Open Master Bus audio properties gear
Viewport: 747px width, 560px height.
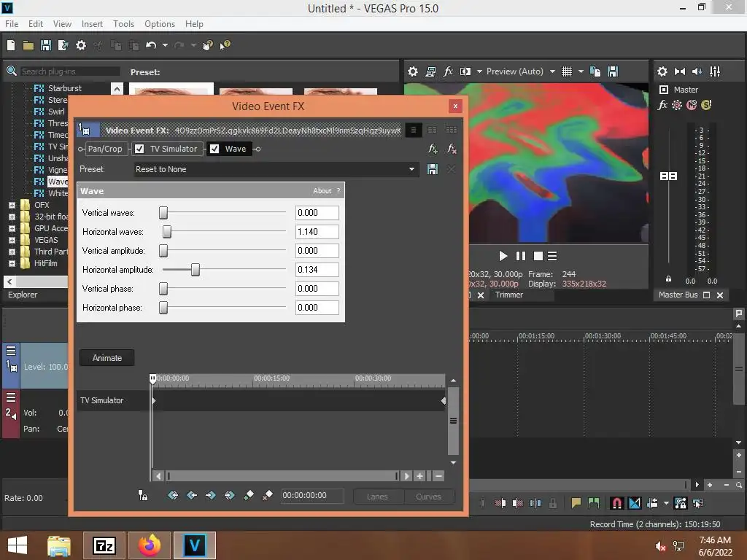point(662,71)
